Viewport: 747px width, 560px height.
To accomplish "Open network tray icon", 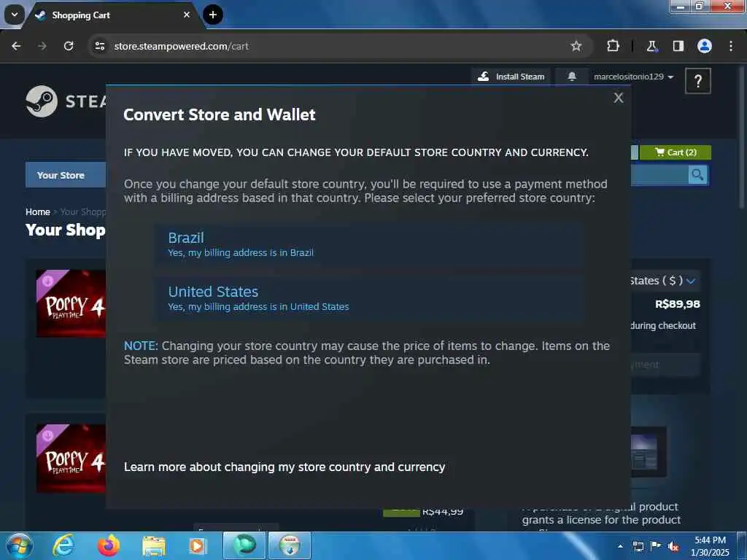I will coord(638,546).
